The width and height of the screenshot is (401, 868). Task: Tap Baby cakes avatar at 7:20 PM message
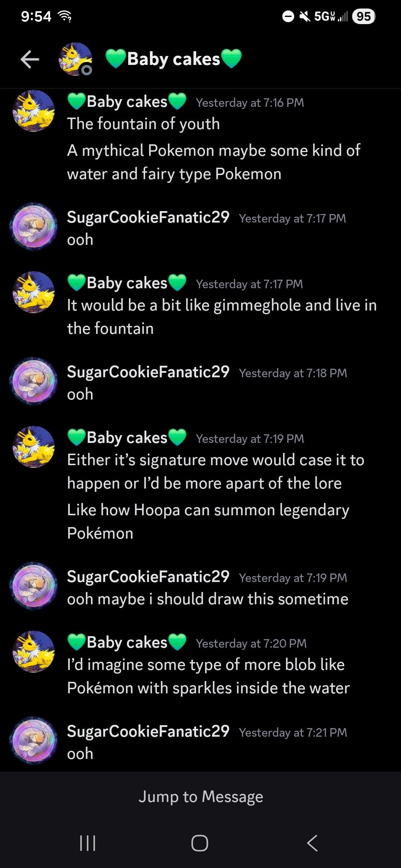(33, 652)
